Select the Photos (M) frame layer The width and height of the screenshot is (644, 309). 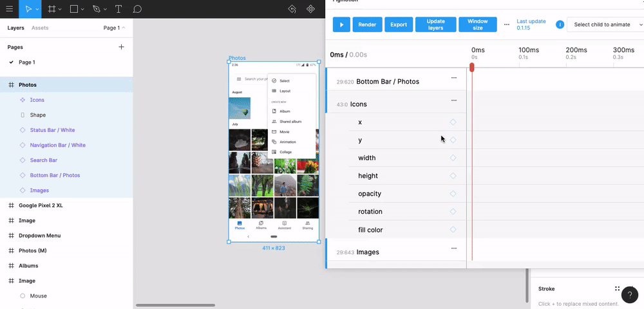(66, 250)
